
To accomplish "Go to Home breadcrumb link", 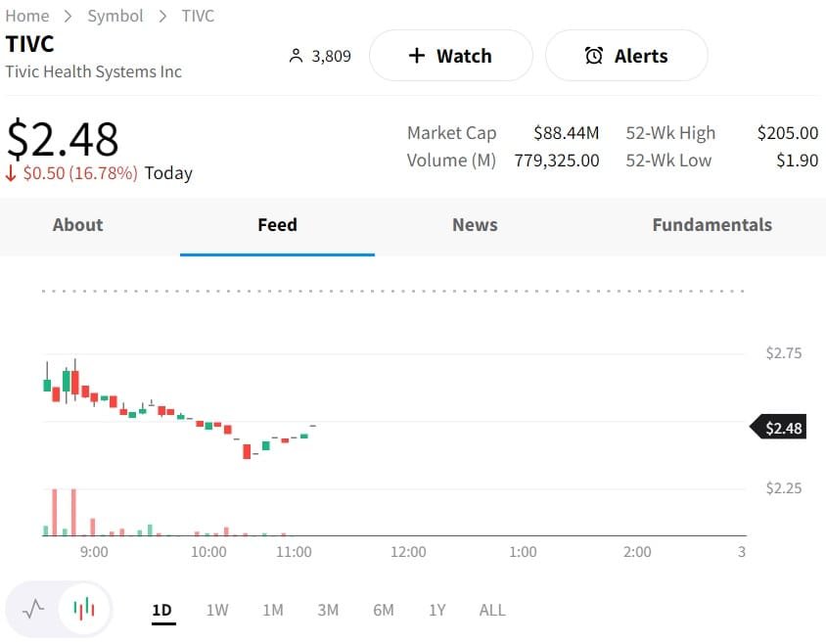I will click(x=27, y=16).
